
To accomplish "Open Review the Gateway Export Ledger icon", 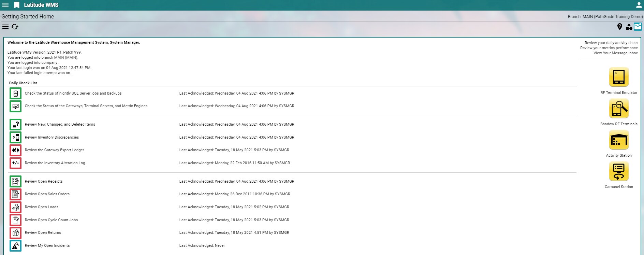I will [x=16, y=150].
